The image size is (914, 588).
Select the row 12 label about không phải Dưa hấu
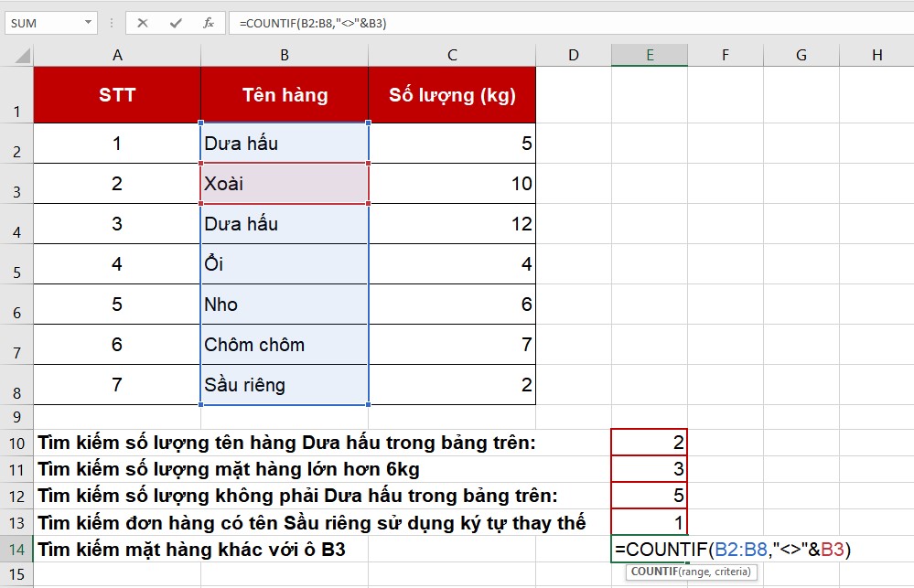coord(297,496)
